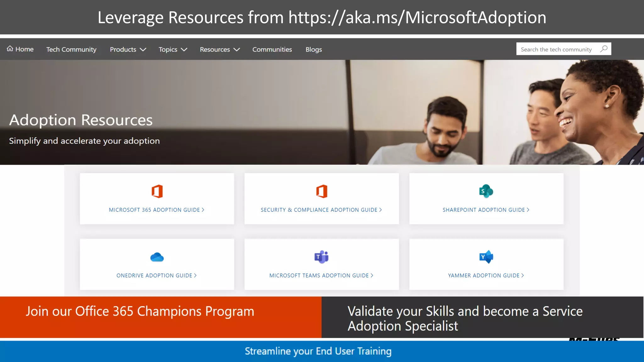
Task: Click the Security & Compliance Office logo icon
Action: (322, 191)
